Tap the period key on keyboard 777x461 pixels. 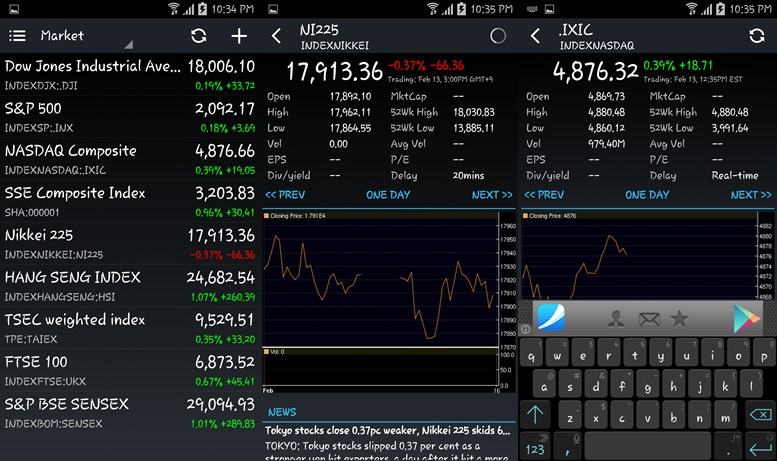point(728,446)
